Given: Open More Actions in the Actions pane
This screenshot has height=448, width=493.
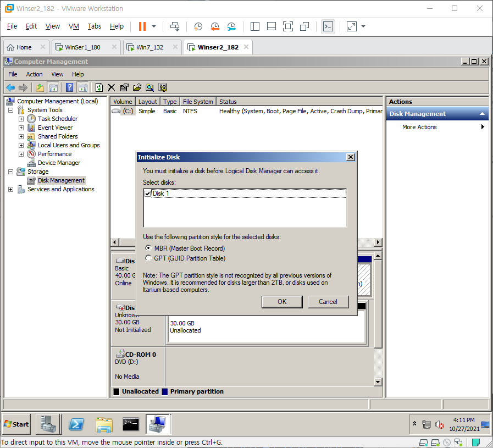Looking at the screenshot, I should tap(419, 127).
